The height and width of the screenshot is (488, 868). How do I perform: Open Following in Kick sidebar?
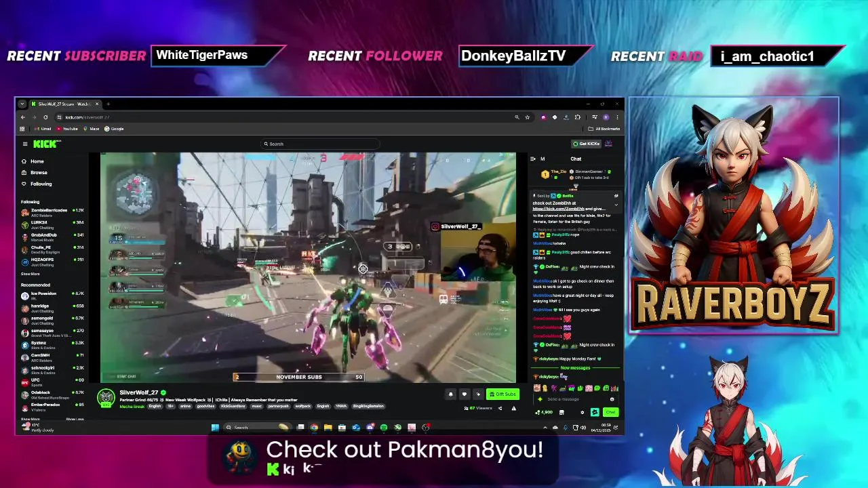pos(36,184)
